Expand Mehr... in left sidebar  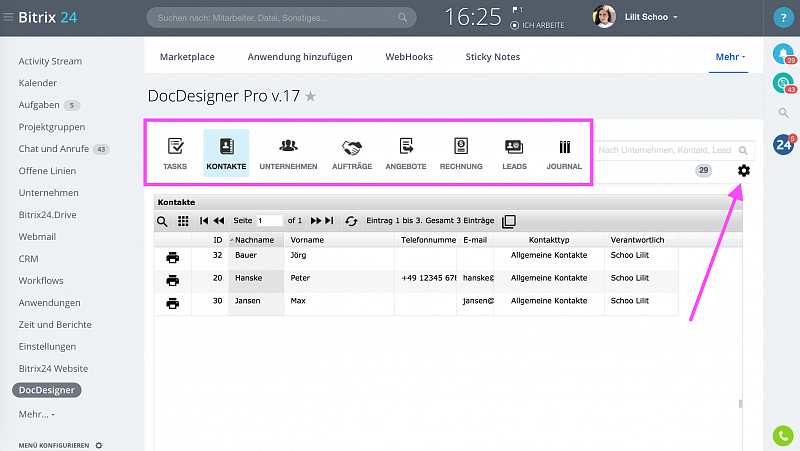click(x=37, y=414)
